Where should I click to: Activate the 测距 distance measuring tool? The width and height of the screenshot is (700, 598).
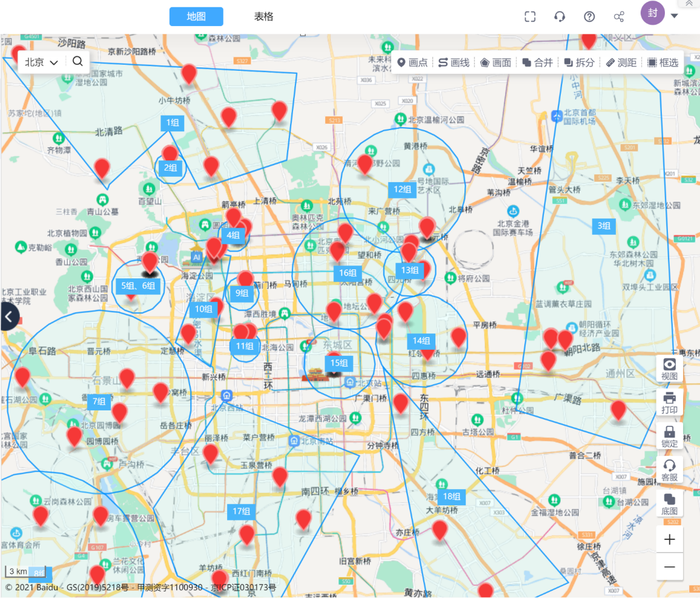tap(621, 62)
